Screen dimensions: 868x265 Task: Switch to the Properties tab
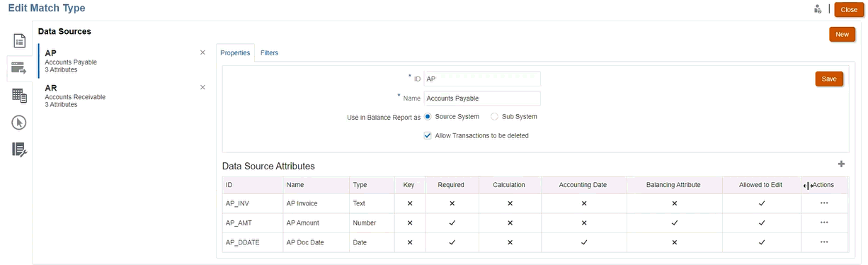pyautogui.click(x=235, y=53)
